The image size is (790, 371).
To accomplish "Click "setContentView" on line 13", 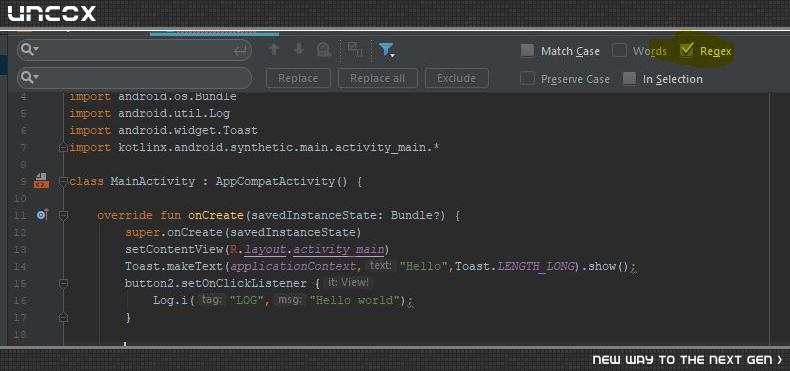I will (x=174, y=250).
